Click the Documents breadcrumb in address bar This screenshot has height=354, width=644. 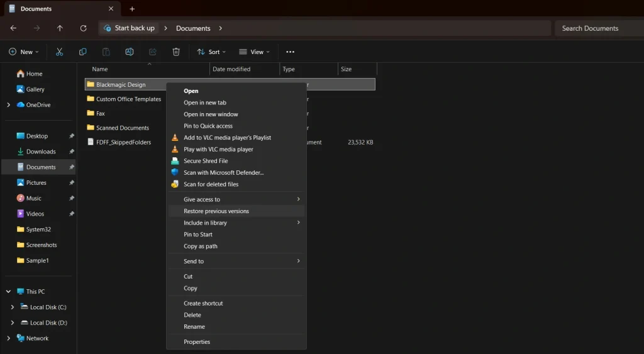click(193, 28)
